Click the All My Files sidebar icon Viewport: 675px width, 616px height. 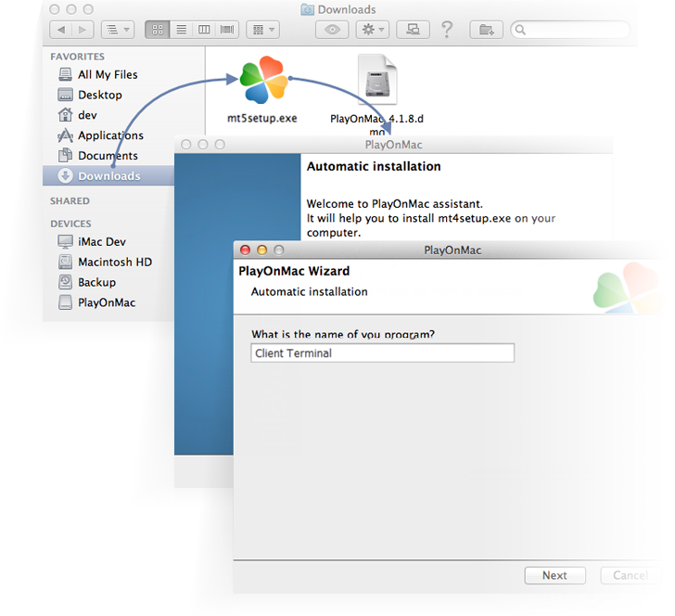(x=65, y=74)
